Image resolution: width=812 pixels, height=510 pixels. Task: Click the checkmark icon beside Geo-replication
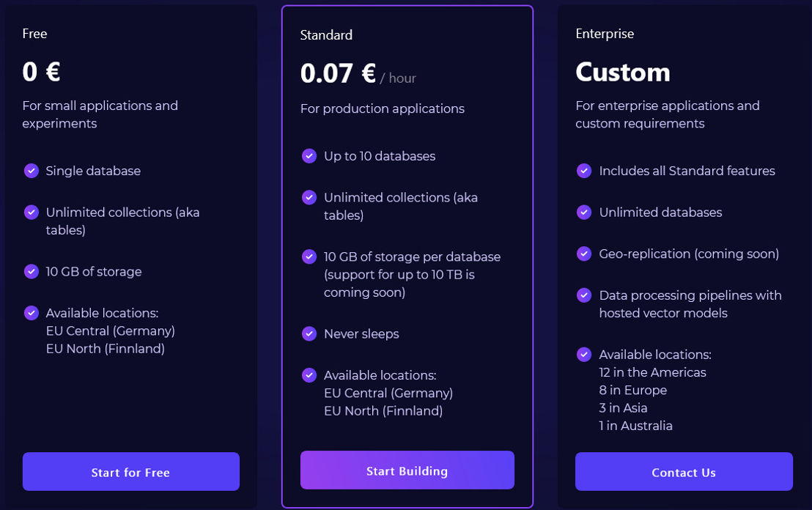click(x=584, y=254)
